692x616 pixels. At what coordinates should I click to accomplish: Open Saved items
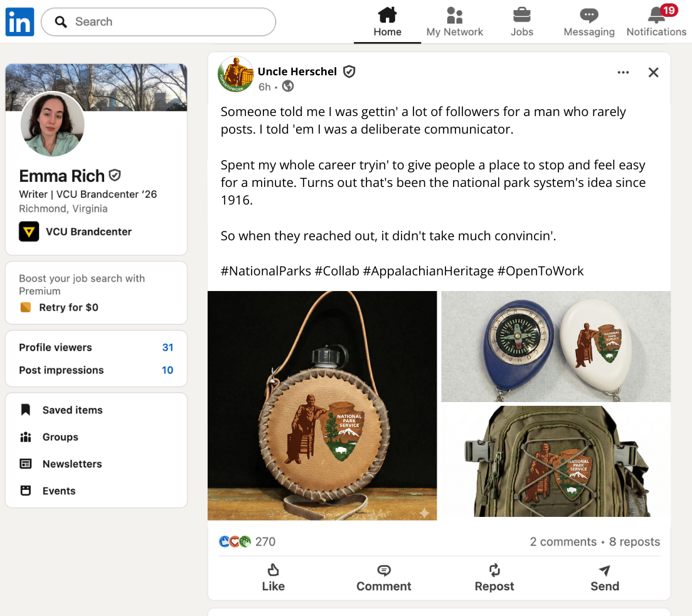click(x=72, y=410)
